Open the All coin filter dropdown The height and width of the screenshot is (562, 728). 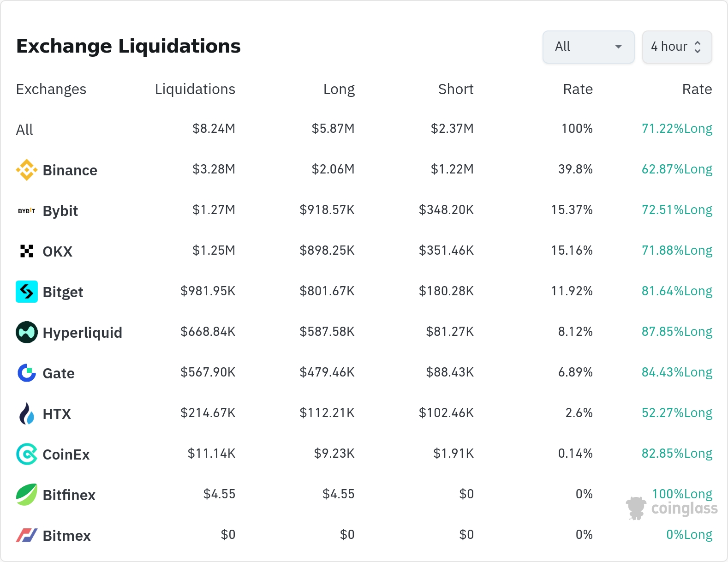pos(588,47)
